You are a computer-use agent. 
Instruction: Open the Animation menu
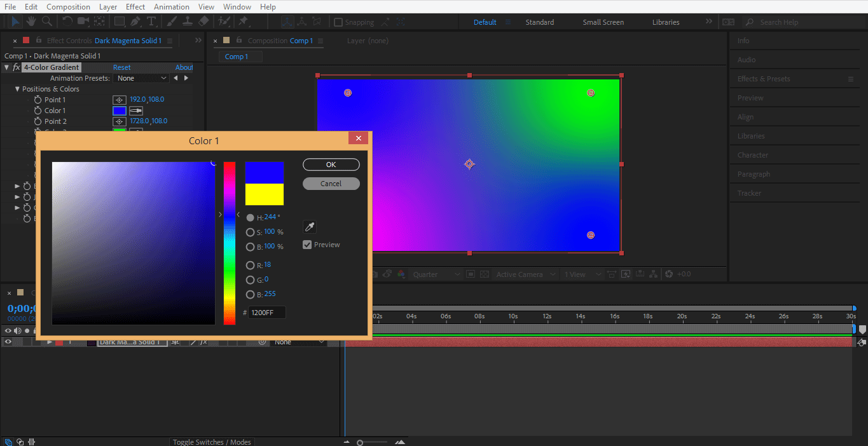click(x=172, y=6)
